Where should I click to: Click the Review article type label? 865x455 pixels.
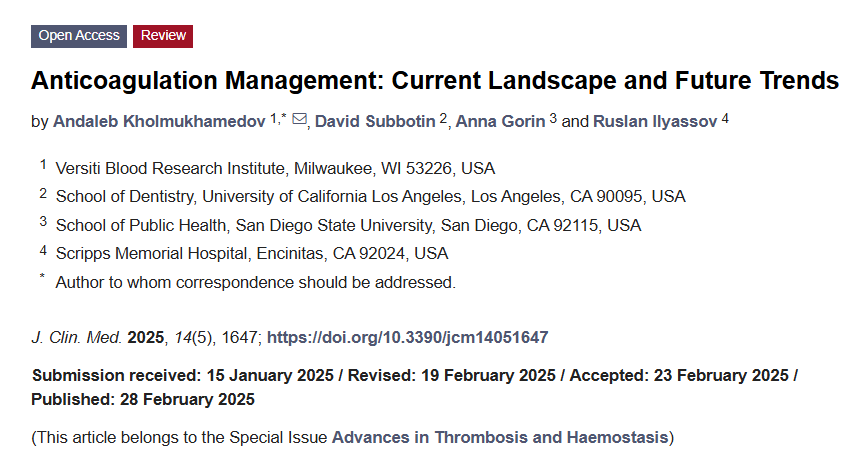click(x=163, y=36)
